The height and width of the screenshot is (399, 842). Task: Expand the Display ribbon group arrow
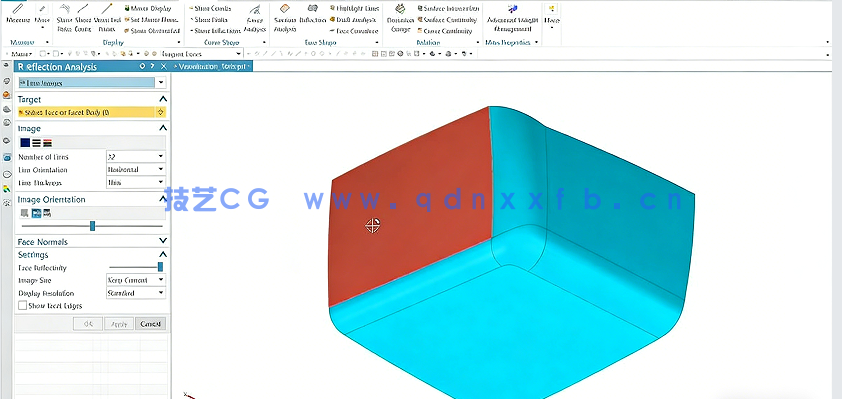point(179,42)
